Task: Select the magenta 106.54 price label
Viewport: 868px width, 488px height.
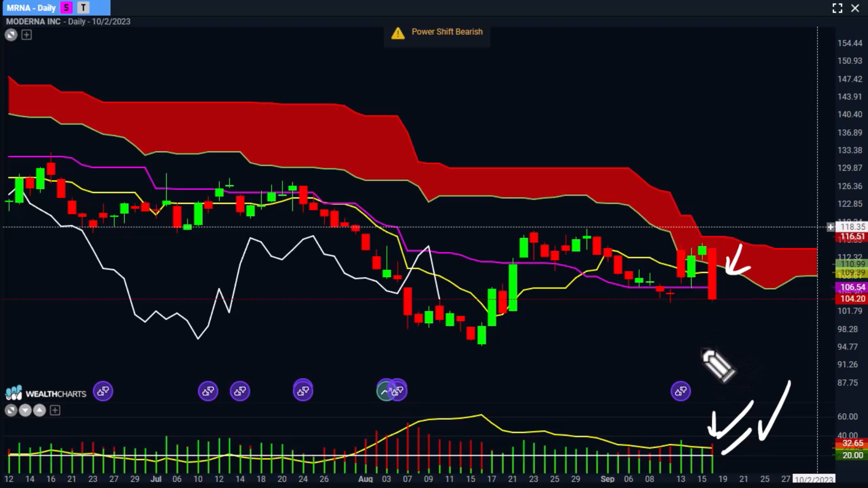Action: pyautogui.click(x=852, y=287)
